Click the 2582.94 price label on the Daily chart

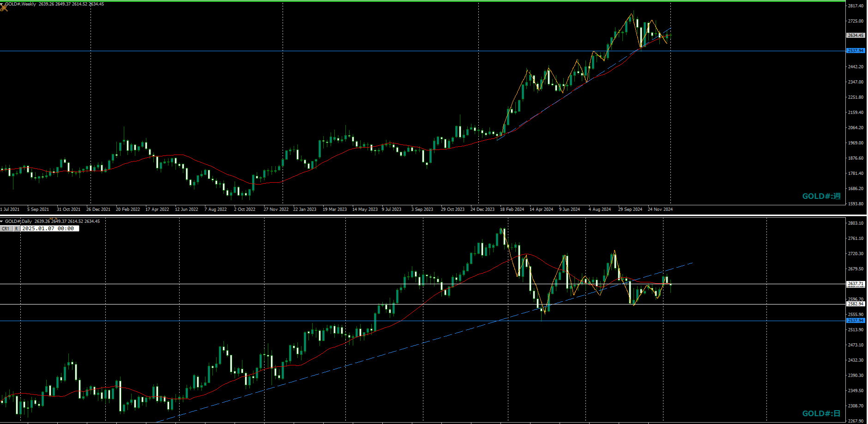[856, 304]
